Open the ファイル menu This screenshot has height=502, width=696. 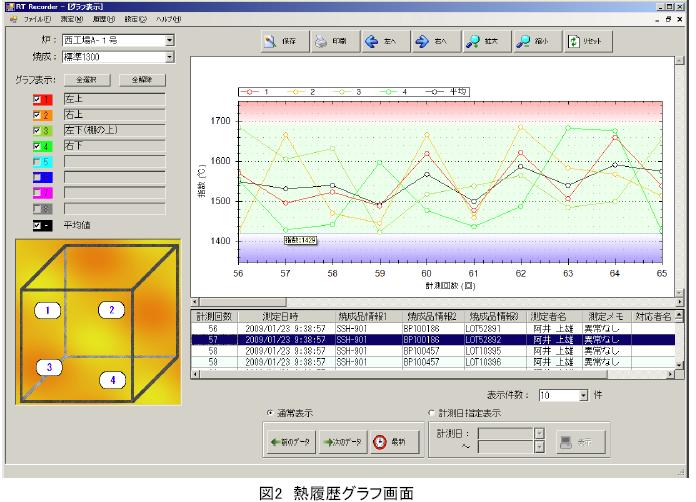[36, 20]
